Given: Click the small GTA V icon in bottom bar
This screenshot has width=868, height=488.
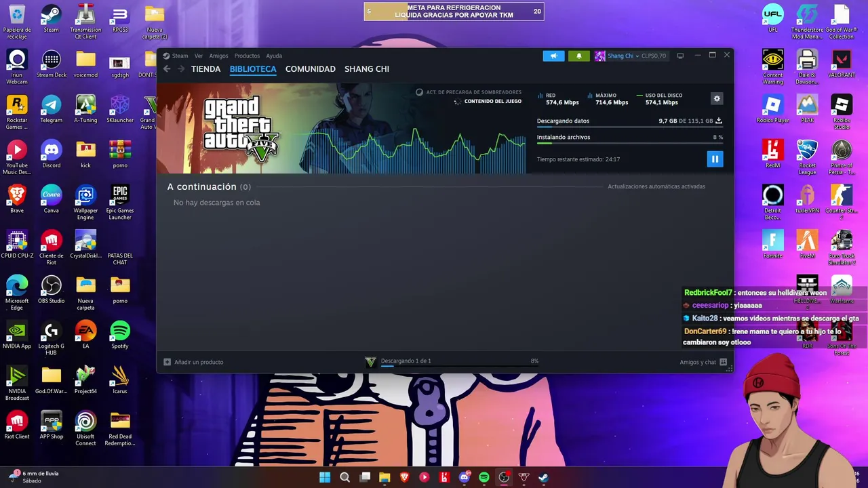Looking at the screenshot, I should point(370,363).
